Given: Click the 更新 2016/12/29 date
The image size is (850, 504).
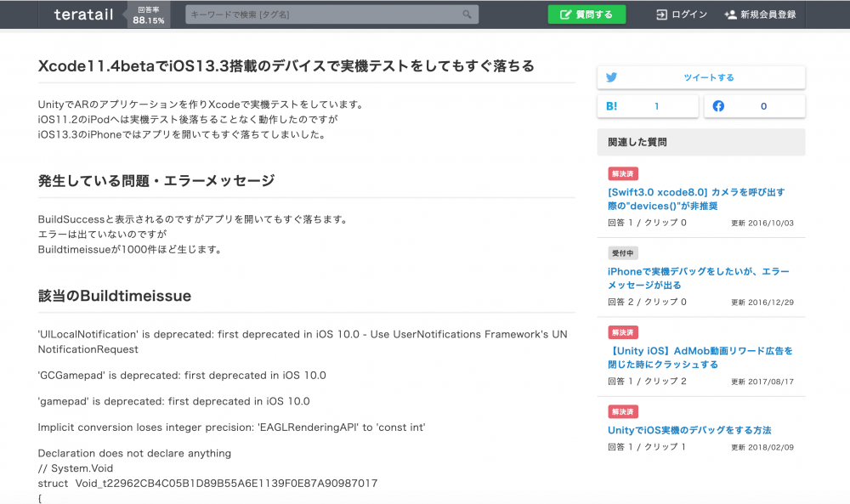Looking at the screenshot, I should point(762,303).
